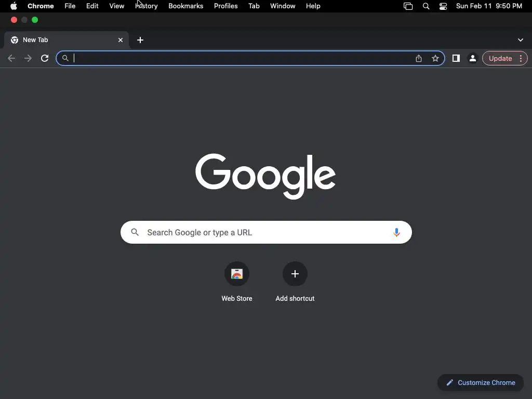Open the History menu
Viewport: 532px width, 399px height.
click(147, 6)
